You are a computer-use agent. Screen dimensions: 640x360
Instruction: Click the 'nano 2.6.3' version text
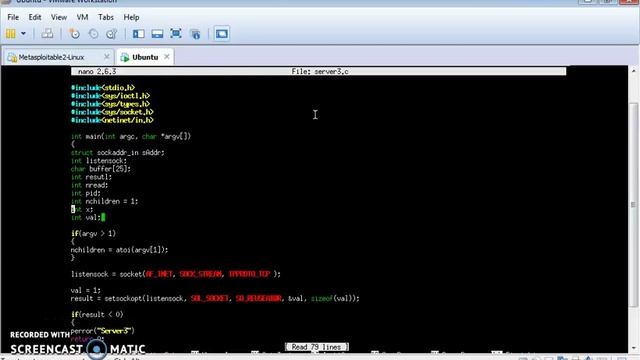97,71
